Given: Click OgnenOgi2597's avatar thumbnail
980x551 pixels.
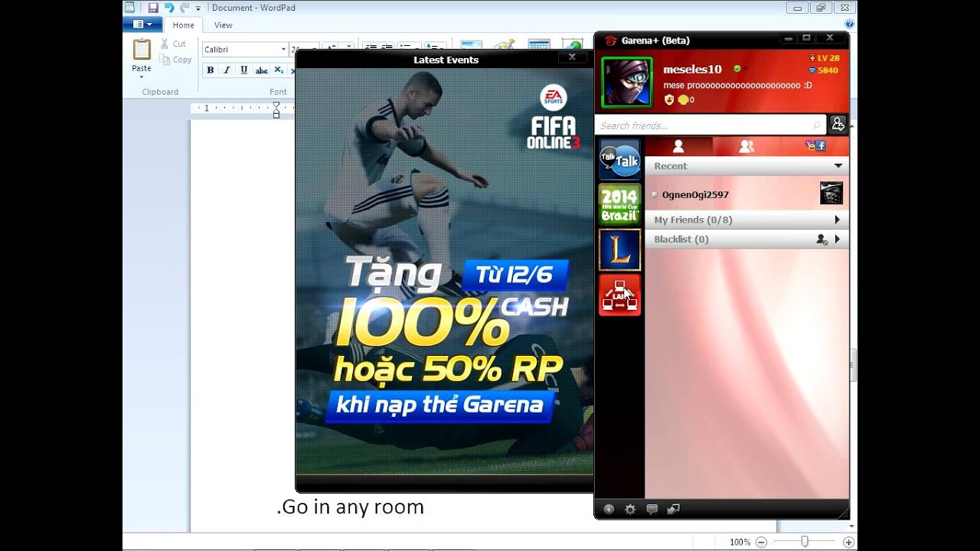Looking at the screenshot, I should 831,194.
